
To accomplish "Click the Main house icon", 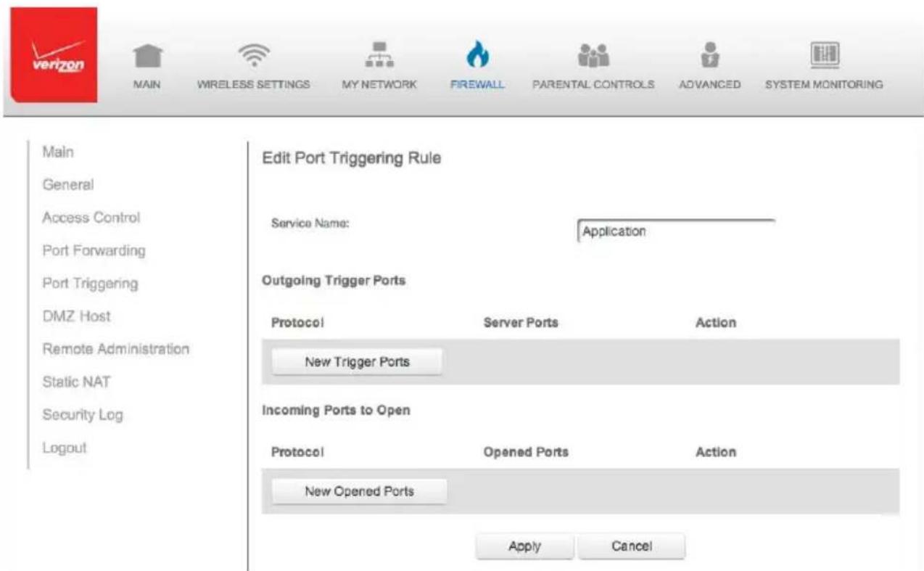I will click(147, 55).
